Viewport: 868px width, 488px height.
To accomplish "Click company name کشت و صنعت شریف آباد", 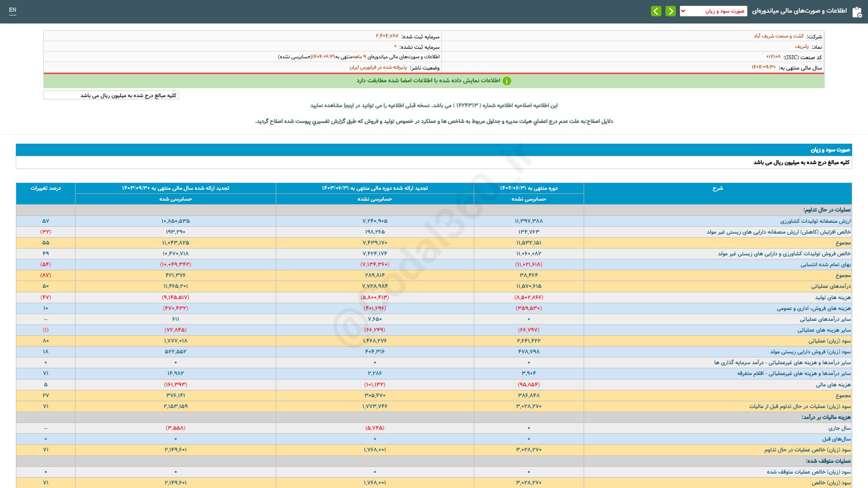I will point(778,36).
